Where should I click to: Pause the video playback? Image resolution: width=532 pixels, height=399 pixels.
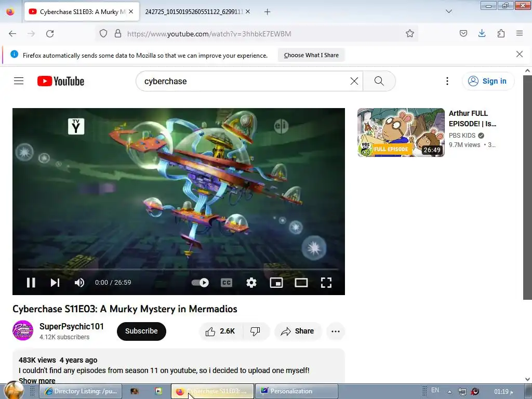click(x=31, y=283)
